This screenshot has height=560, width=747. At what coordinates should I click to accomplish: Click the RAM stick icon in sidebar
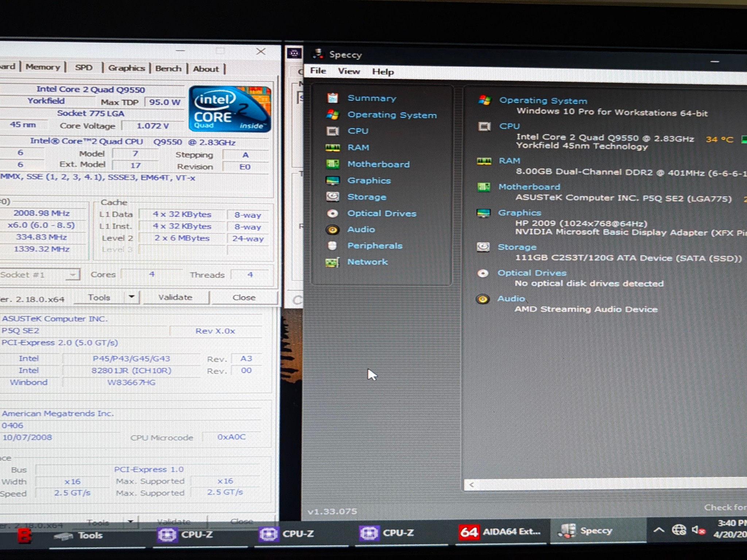click(x=332, y=147)
